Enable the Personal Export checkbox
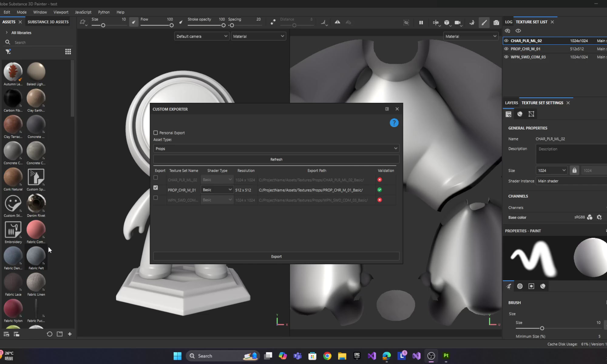The image size is (607, 364). tap(156, 133)
